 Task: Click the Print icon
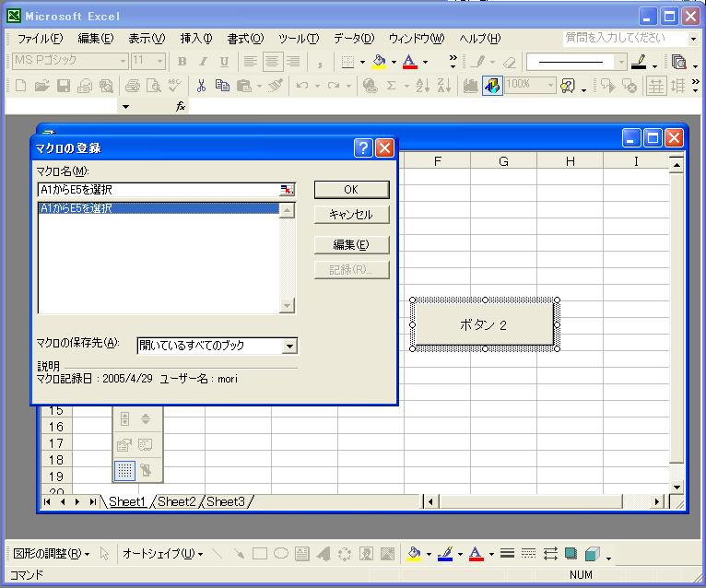(x=133, y=85)
